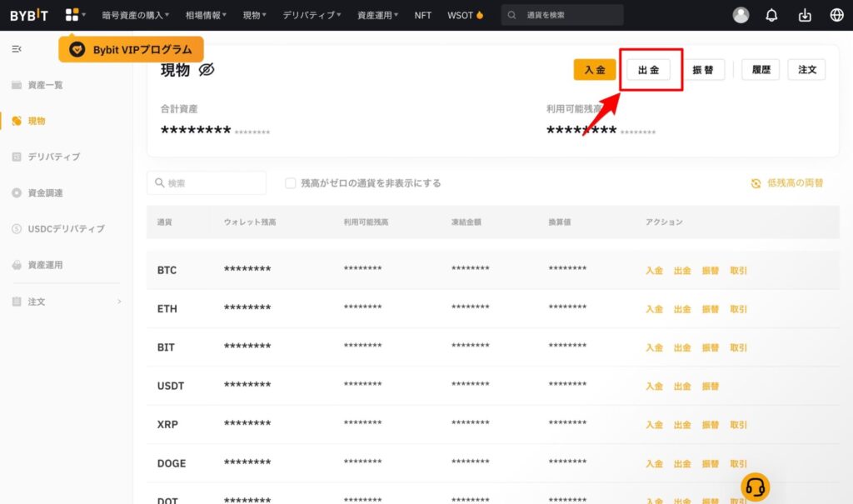Open the デリバティブ top navigation dropdown

point(312,15)
